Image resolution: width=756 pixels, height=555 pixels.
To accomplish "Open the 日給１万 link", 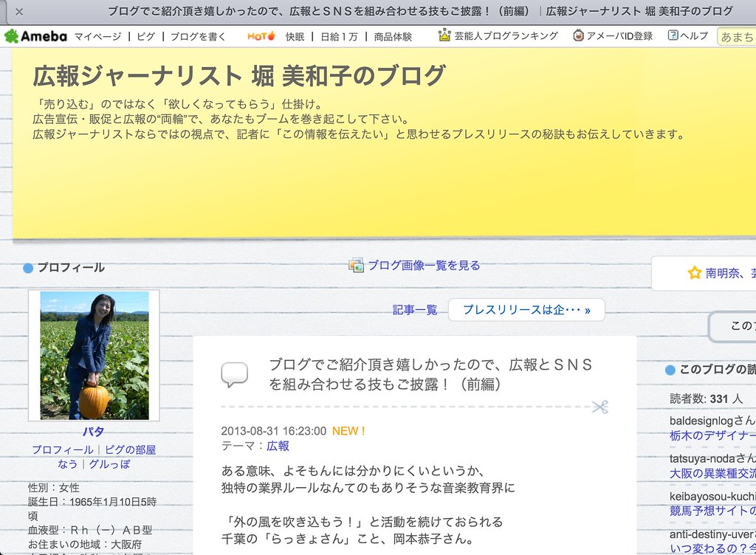I will [x=339, y=37].
